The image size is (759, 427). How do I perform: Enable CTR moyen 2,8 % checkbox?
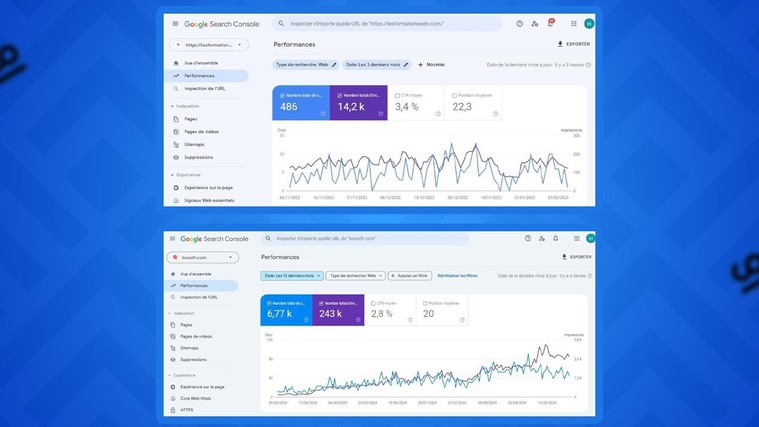click(373, 303)
